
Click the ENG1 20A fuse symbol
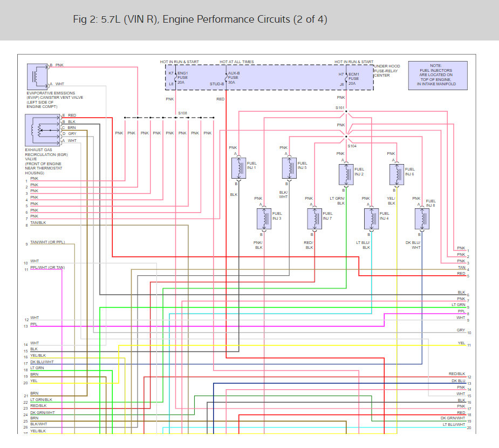pyautogui.click(x=176, y=78)
